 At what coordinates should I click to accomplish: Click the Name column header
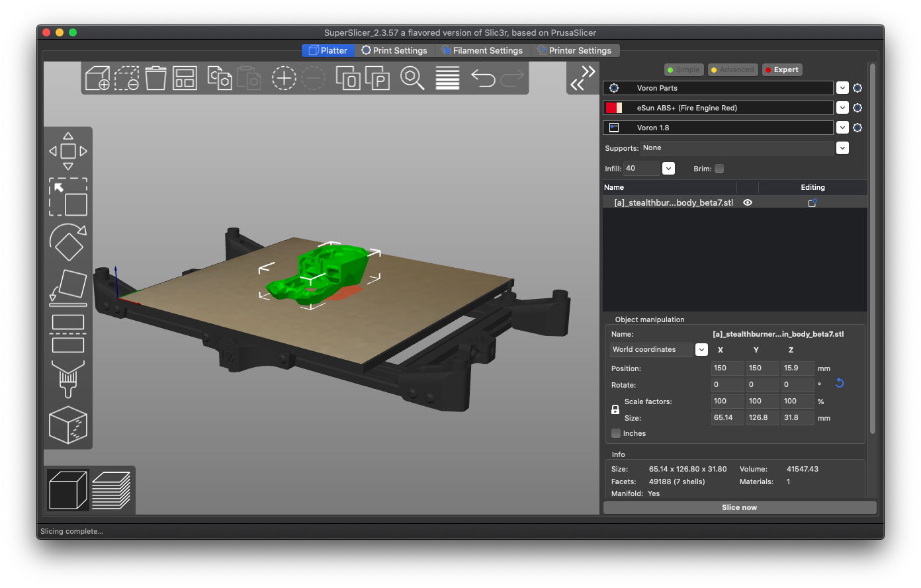[x=614, y=187]
